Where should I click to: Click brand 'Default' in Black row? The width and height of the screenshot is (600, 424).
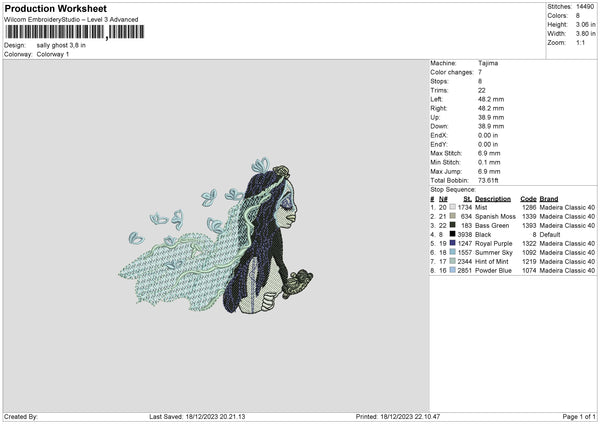(550, 235)
